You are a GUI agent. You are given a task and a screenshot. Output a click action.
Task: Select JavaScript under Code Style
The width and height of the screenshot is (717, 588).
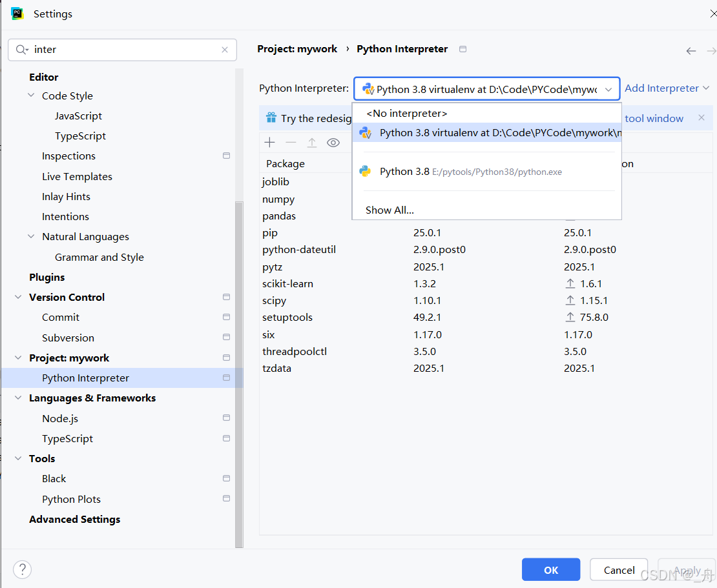[78, 116]
